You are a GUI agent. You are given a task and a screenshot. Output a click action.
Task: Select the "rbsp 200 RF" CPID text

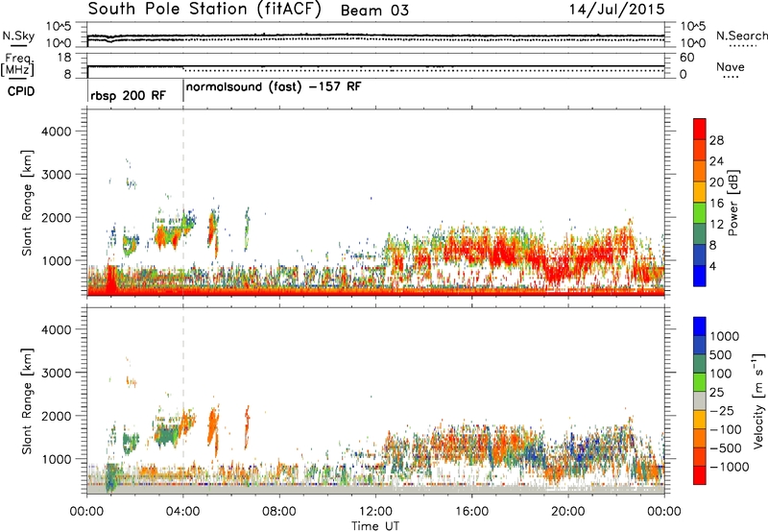[129, 95]
